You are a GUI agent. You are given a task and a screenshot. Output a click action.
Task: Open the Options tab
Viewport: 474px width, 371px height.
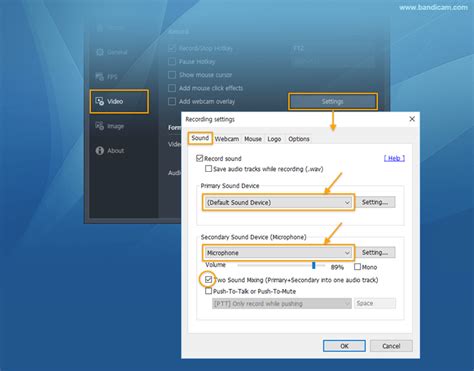tap(299, 139)
